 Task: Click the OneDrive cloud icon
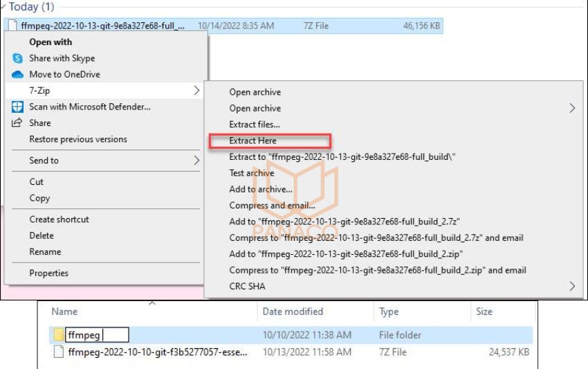(x=17, y=74)
